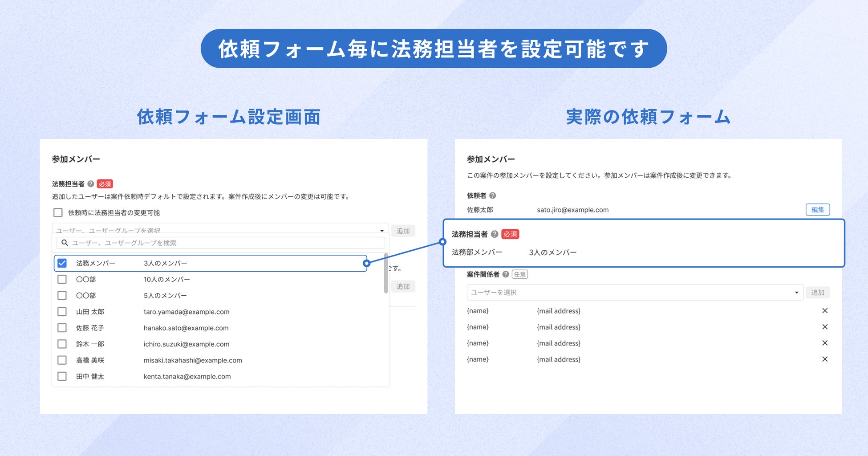The image size is (868, 456).
Task: Select the ichiro.suzuki@example.com text
Action: click(187, 344)
